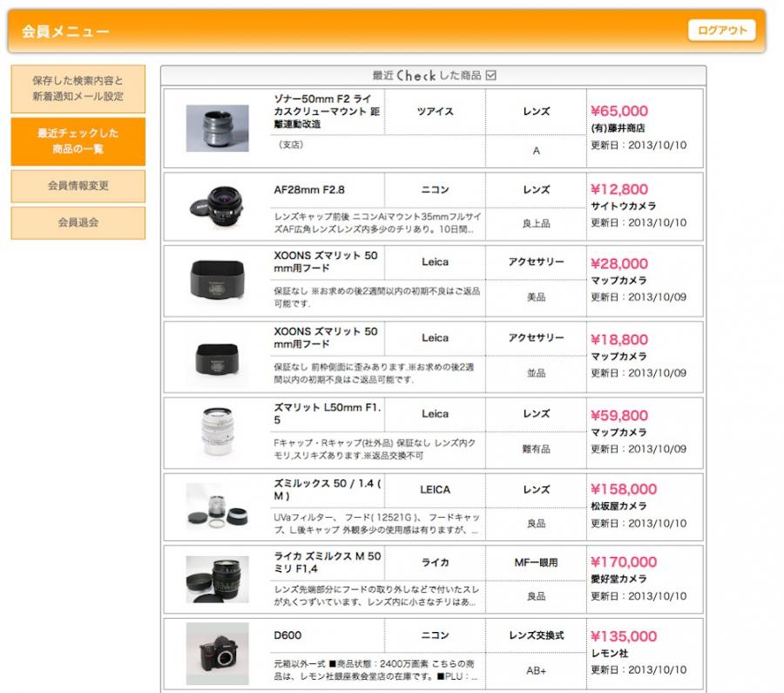Click the ¥158,000 price
This screenshot has height=693, width=784.
624,489
